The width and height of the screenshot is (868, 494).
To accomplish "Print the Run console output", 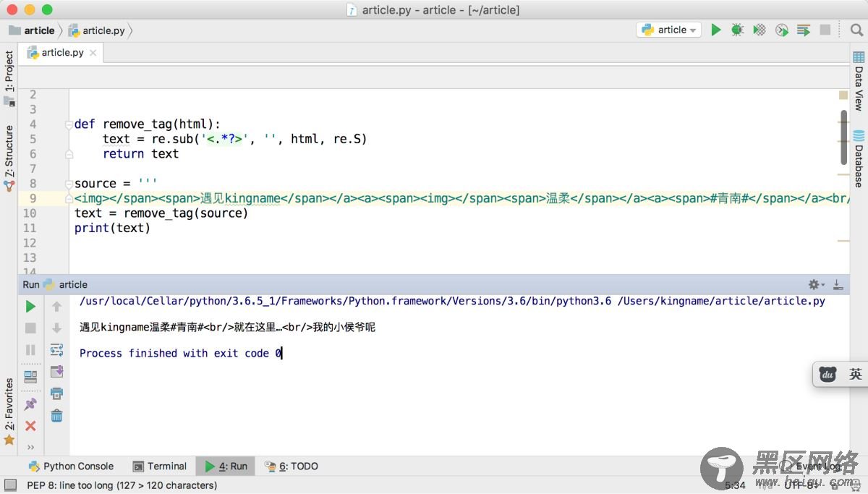I will click(56, 393).
